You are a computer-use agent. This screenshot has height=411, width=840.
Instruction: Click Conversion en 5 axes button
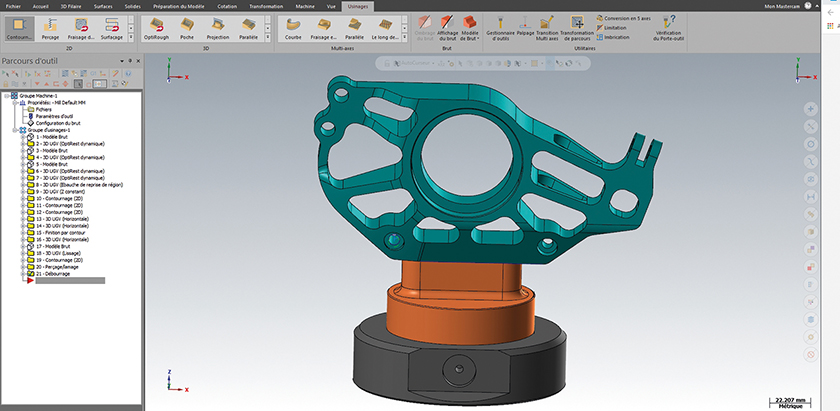pos(624,18)
